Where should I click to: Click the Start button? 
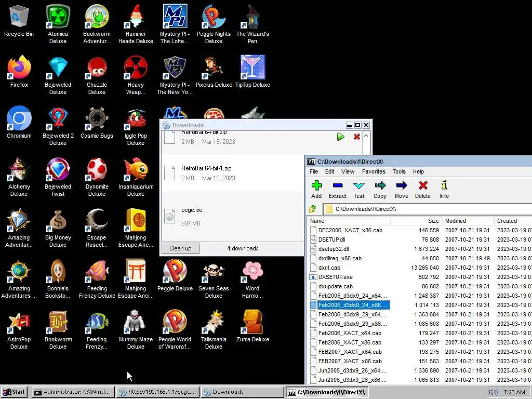coord(14,392)
